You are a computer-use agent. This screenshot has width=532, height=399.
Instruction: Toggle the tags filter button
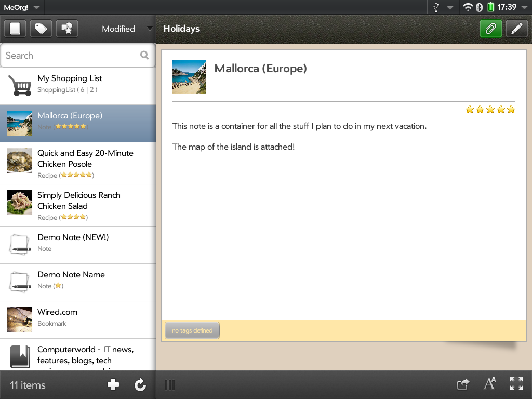pyautogui.click(x=41, y=29)
